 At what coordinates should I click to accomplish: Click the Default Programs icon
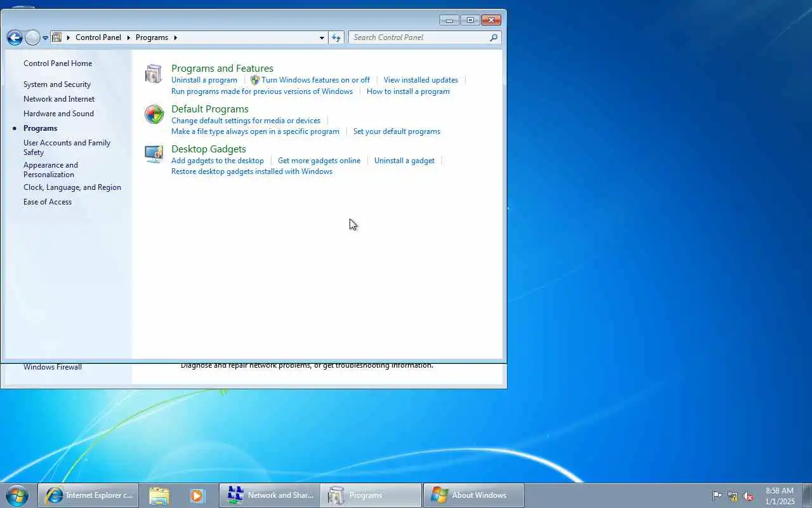[154, 114]
